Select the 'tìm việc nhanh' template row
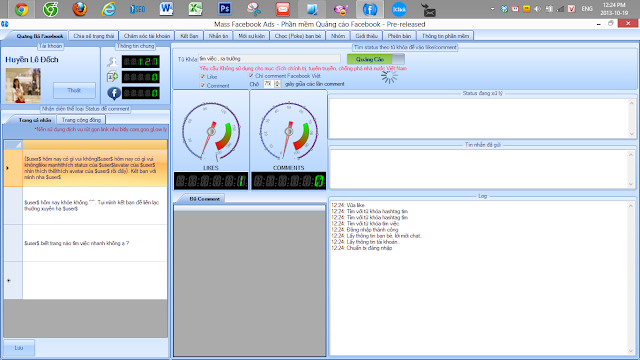640x360 pixels. pyautogui.click(x=86, y=243)
